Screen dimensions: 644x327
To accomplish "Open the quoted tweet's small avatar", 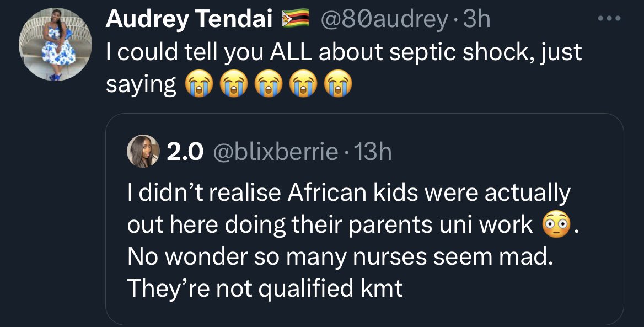I will [x=143, y=151].
